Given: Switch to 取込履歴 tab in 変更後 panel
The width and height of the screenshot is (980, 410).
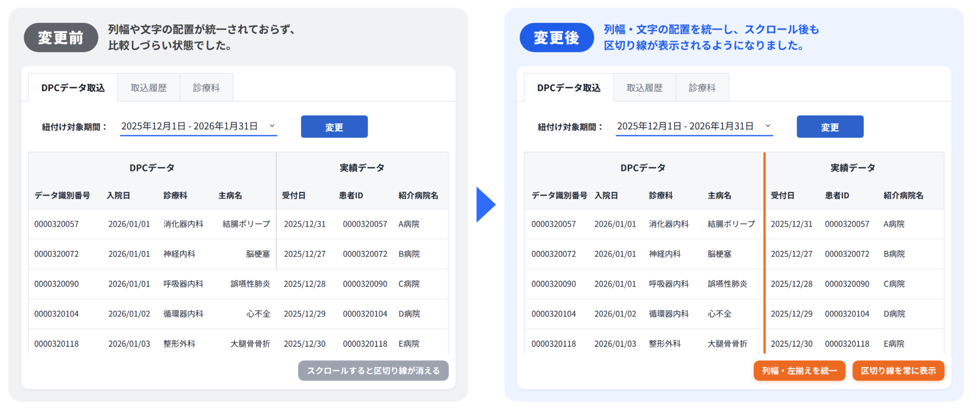Looking at the screenshot, I should (x=644, y=88).
